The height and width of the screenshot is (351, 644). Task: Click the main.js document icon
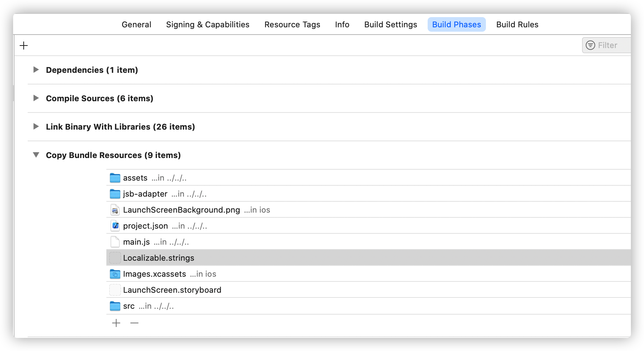[115, 242]
